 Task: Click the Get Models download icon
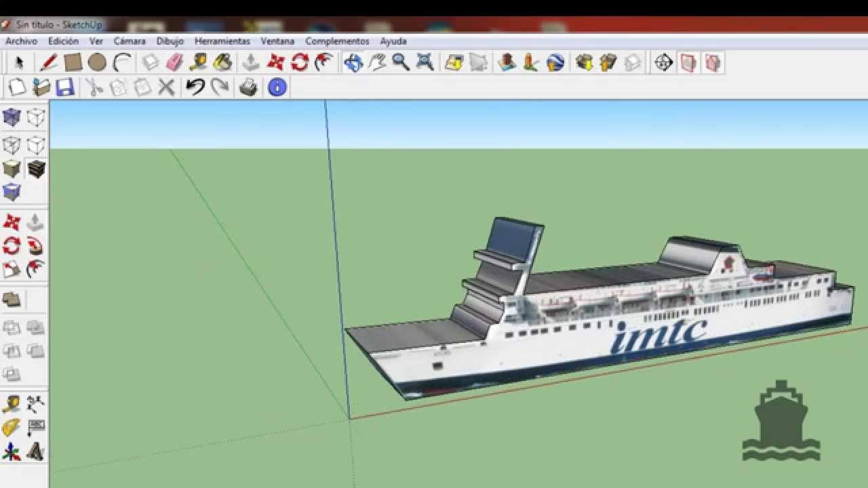click(584, 62)
